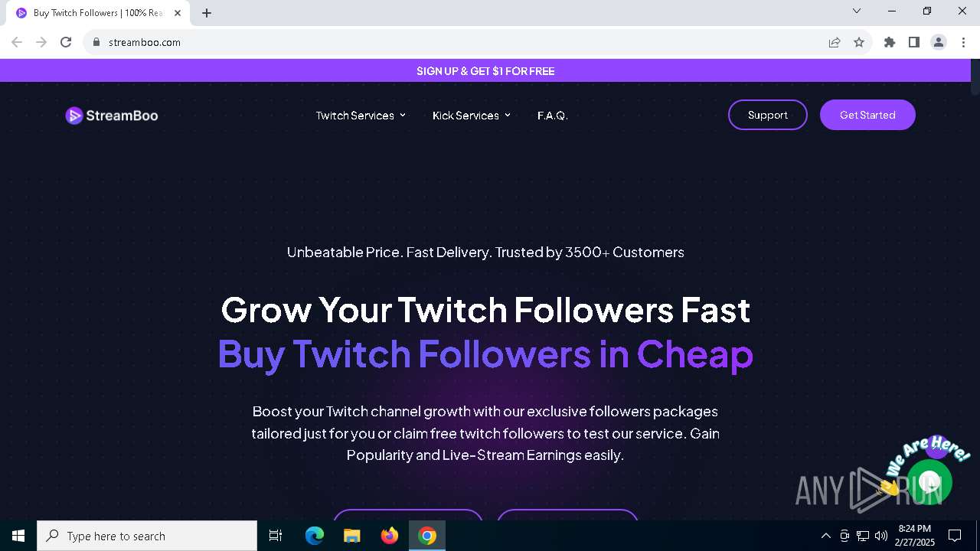
Task: Go to the F.A.Q. page
Action: [x=553, y=116]
